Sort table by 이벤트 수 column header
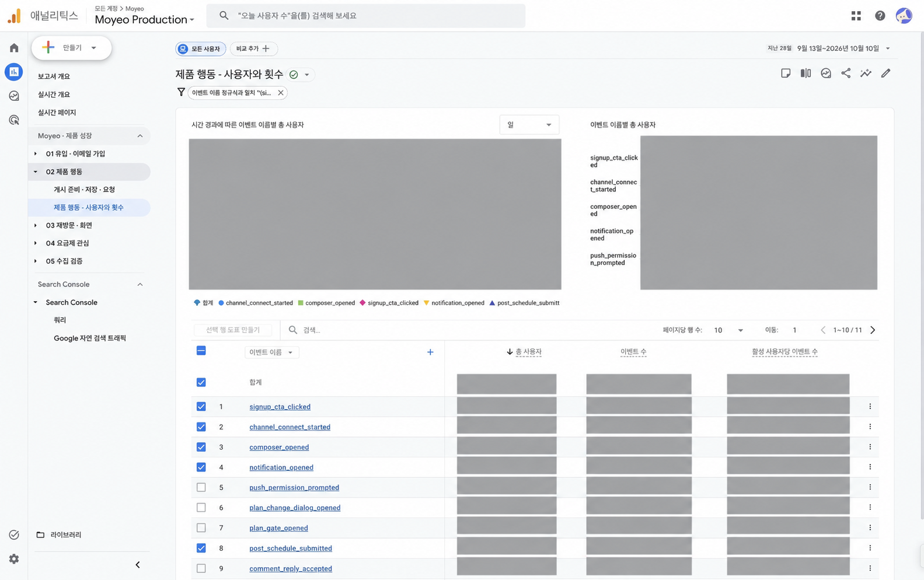This screenshot has height=580, width=924. 633,352
